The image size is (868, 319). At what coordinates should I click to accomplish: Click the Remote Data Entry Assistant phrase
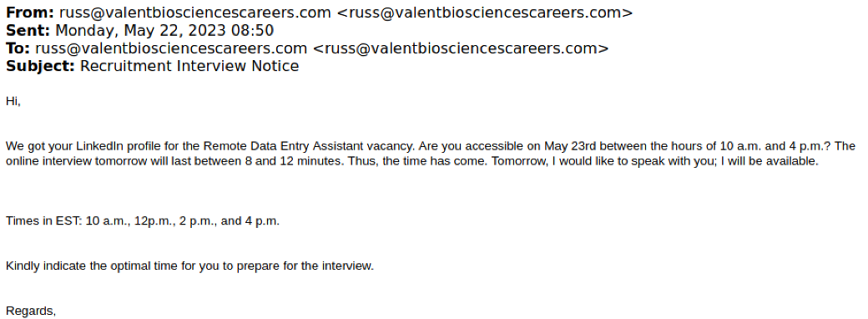click(x=284, y=146)
